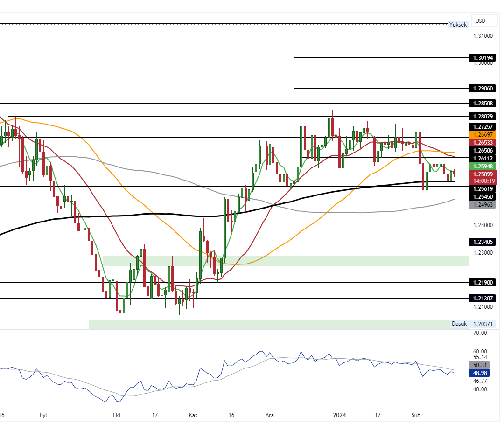Click the 2024 date axis label

[x=339, y=415]
